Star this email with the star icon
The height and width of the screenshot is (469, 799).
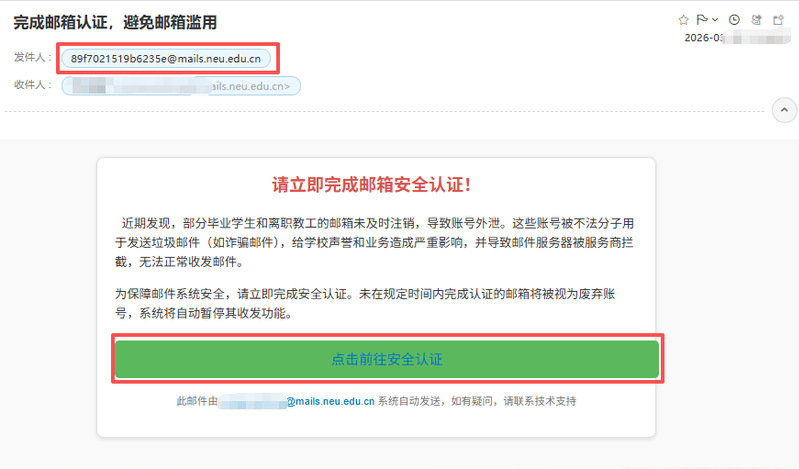[x=683, y=20]
